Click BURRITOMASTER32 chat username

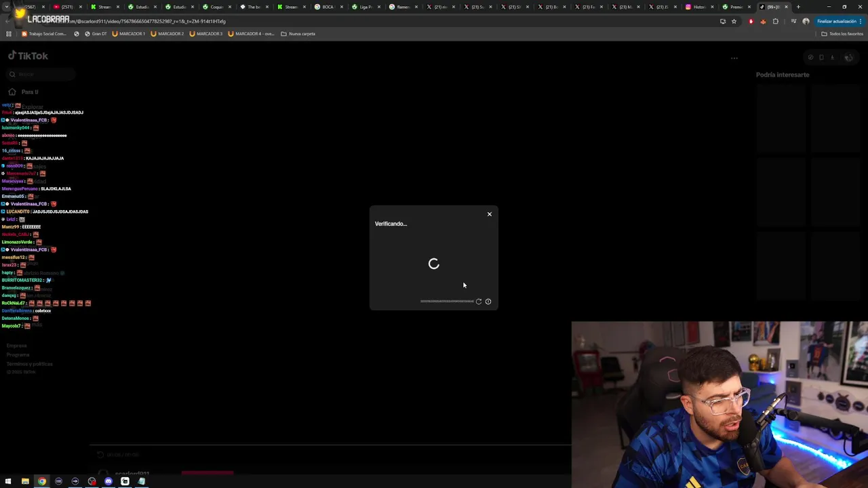tap(22, 280)
